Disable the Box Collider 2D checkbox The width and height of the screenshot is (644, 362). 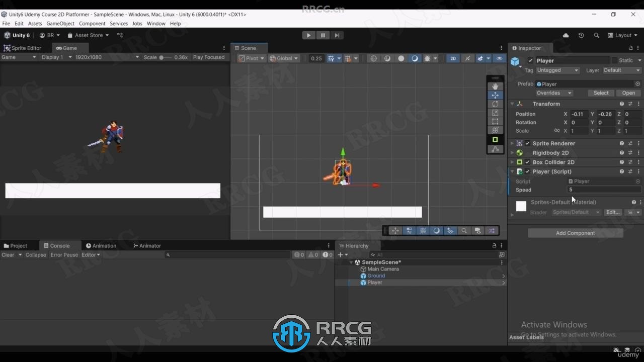click(527, 162)
